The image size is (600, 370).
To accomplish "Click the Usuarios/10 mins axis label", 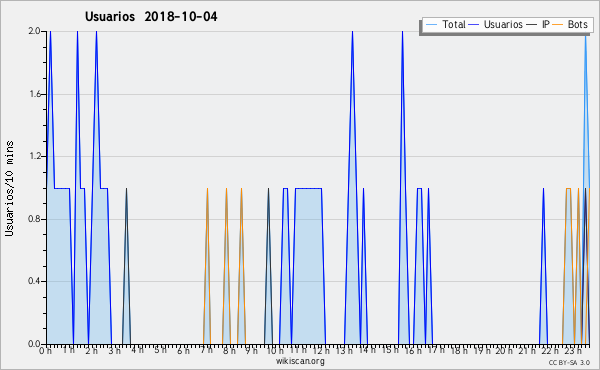I will pyautogui.click(x=9, y=188).
